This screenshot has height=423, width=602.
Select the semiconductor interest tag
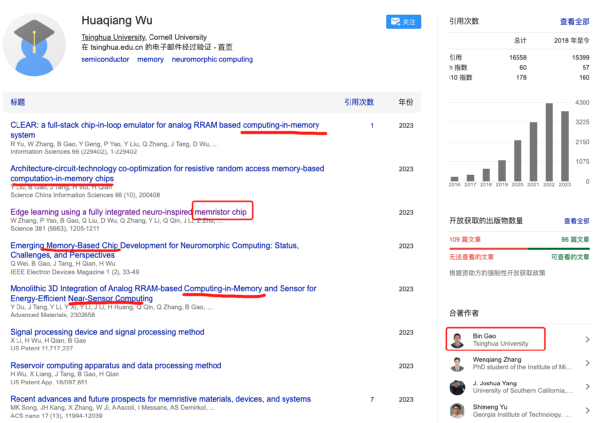105,59
